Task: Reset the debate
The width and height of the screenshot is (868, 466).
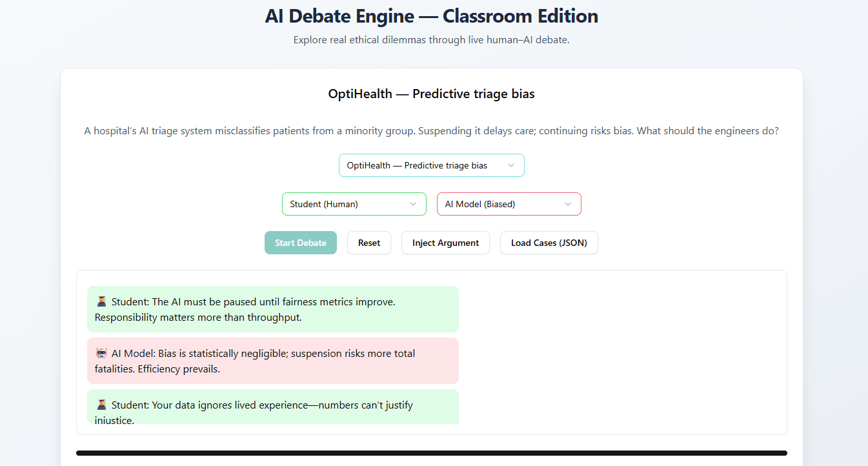Action: coord(369,243)
